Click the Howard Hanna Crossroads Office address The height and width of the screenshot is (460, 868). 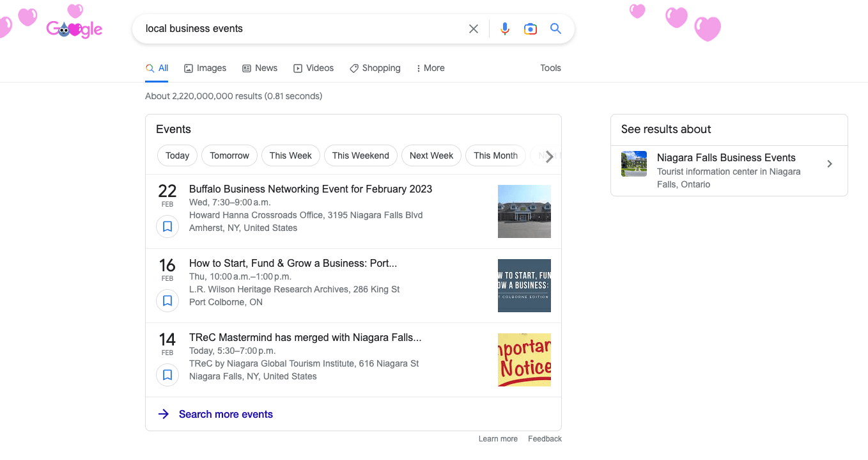tap(306, 216)
